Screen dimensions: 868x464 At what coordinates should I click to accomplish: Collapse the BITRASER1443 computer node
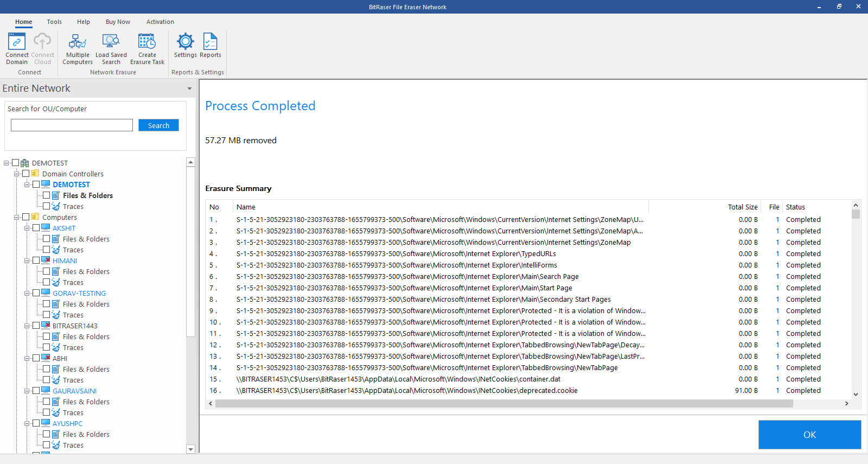click(27, 326)
